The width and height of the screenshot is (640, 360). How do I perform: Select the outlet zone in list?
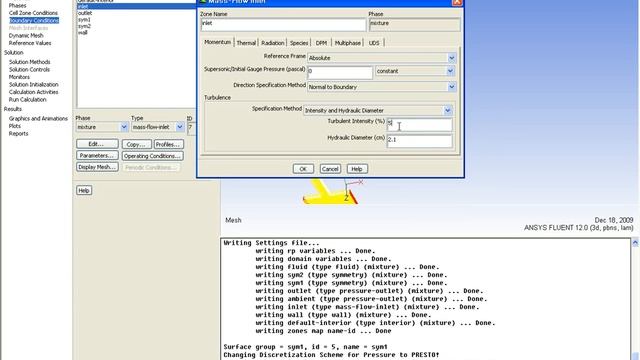(x=84, y=13)
